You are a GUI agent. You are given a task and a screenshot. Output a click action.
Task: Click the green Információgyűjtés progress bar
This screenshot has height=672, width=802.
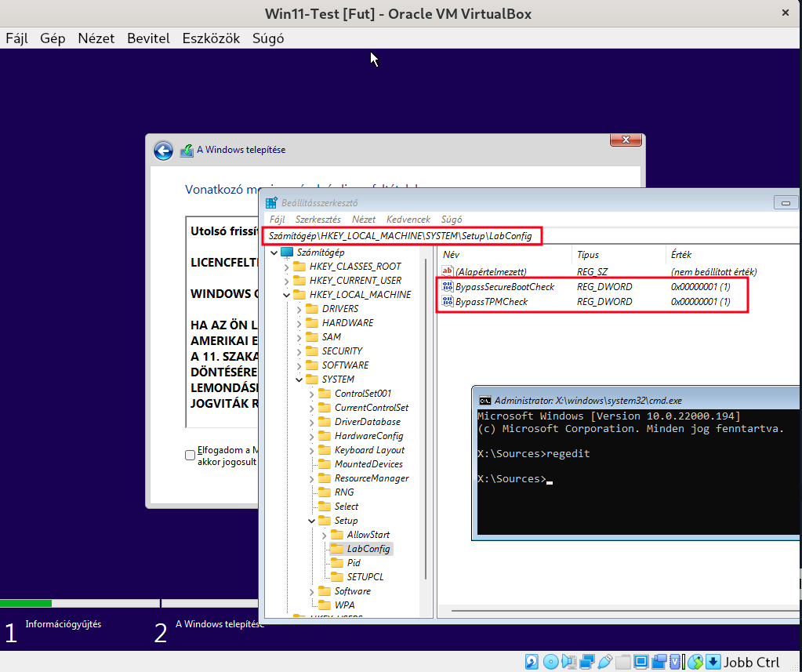tap(26, 604)
